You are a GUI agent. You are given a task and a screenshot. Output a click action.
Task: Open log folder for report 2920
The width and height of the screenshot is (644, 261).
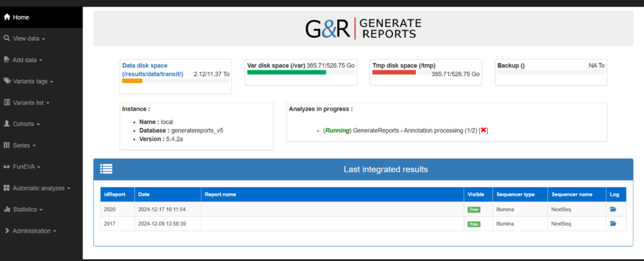(613, 209)
